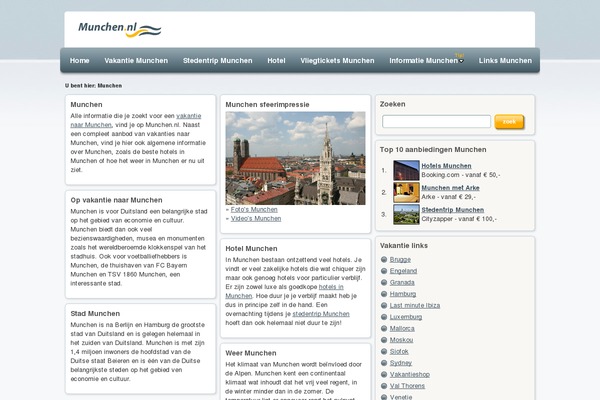
Task: Open the Luxemburg vakantie link
Action: [x=406, y=317]
